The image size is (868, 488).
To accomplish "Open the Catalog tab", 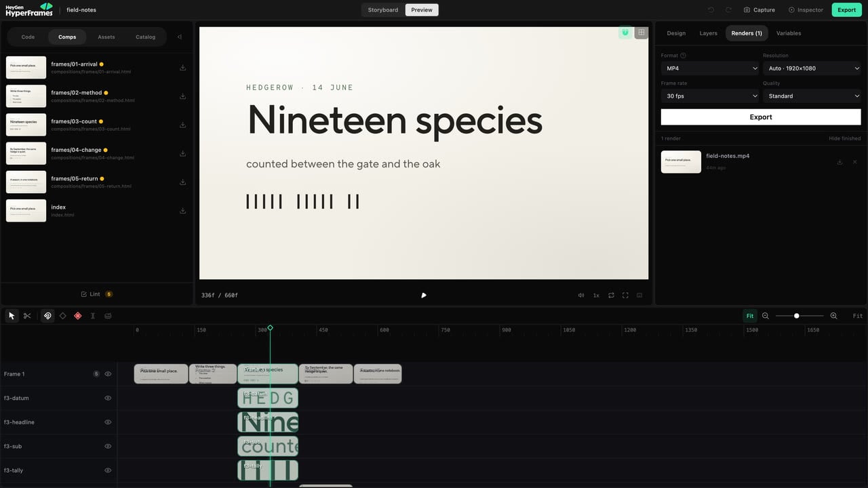I will point(146,37).
